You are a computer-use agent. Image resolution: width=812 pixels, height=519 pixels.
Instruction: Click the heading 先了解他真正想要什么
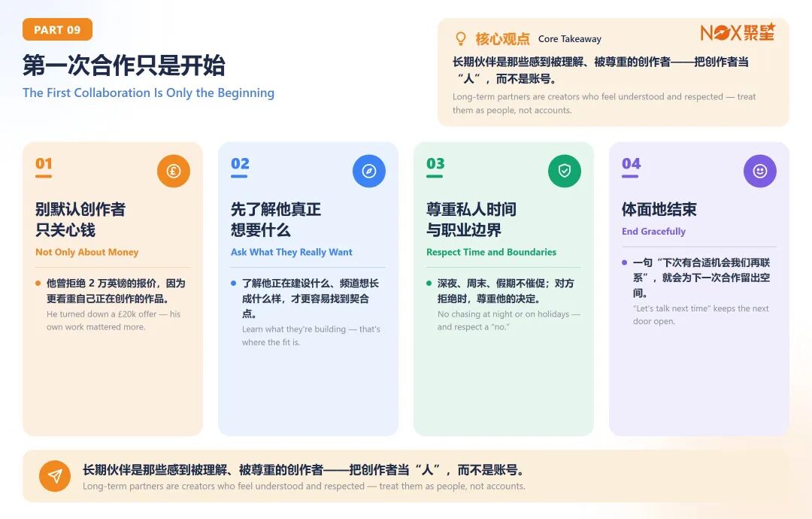[x=276, y=220]
